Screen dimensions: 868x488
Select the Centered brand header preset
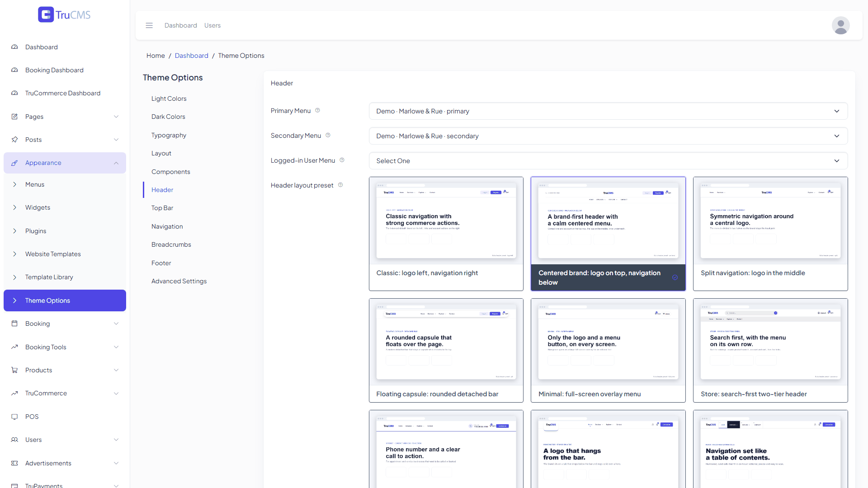(x=608, y=234)
